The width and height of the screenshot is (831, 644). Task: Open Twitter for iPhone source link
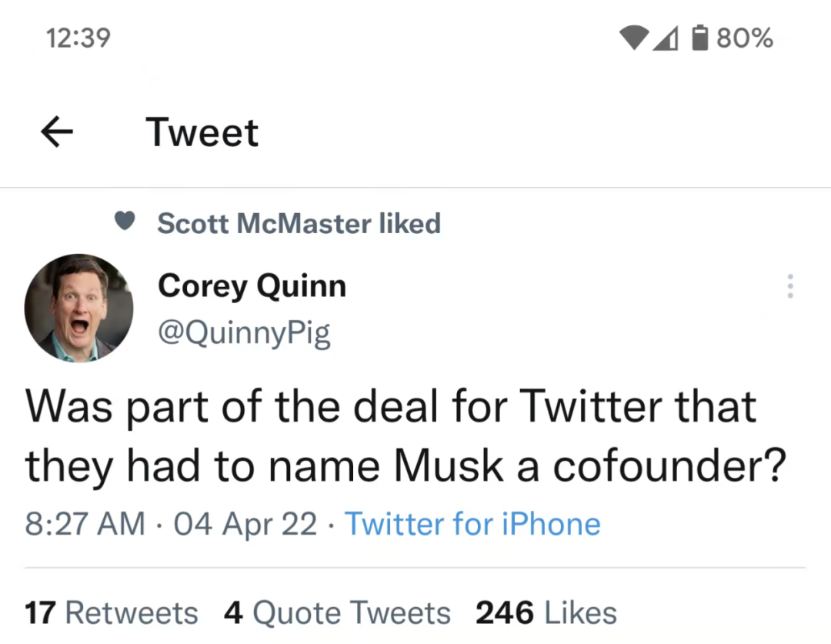pos(472,524)
